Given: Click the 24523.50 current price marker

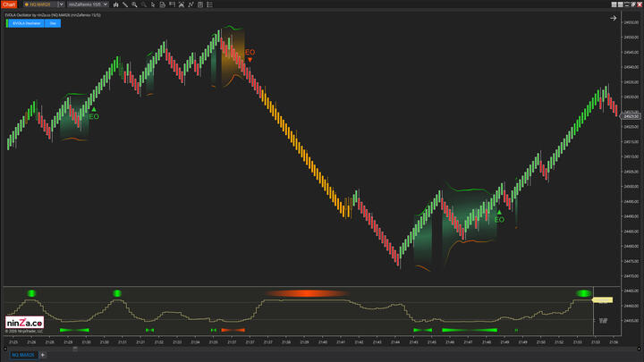Looking at the screenshot, I should pyautogui.click(x=631, y=116).
